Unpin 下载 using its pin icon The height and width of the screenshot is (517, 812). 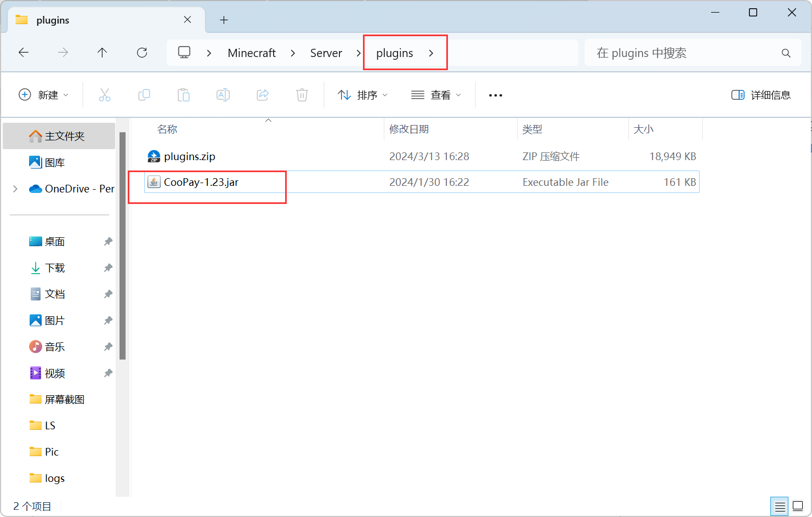(x=108, y=268)
